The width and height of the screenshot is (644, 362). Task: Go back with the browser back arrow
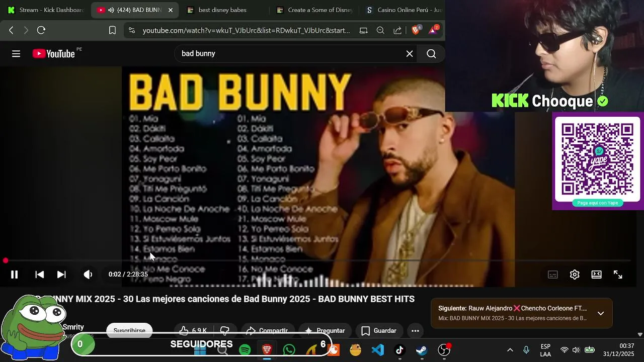click(11, 30)
